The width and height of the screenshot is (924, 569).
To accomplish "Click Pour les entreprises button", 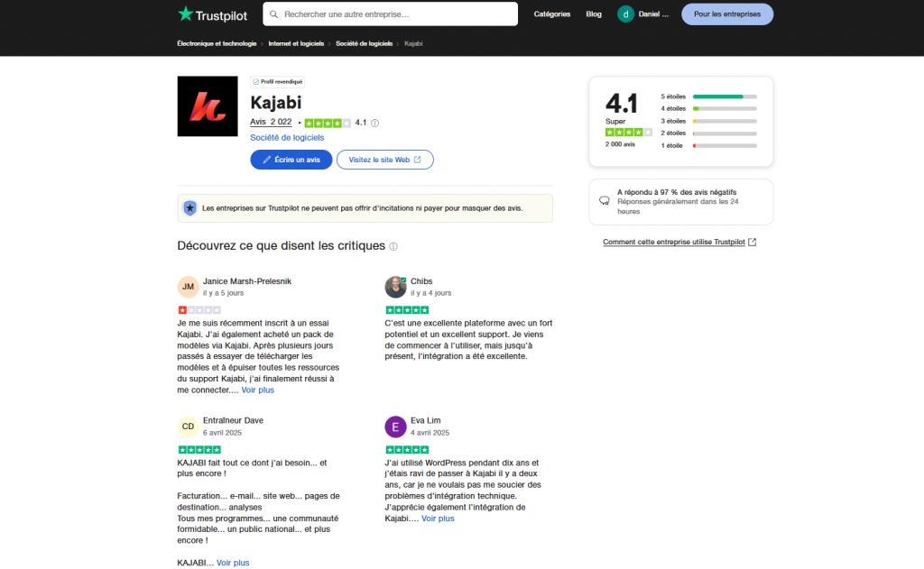I will coord(727,14).
